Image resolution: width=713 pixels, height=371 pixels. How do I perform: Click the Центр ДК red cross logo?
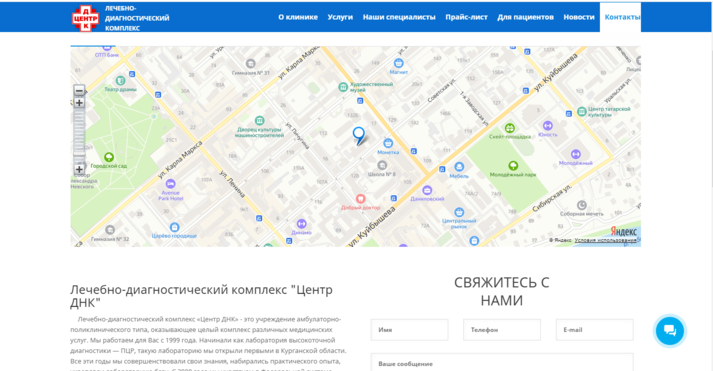tap(85, 18)
